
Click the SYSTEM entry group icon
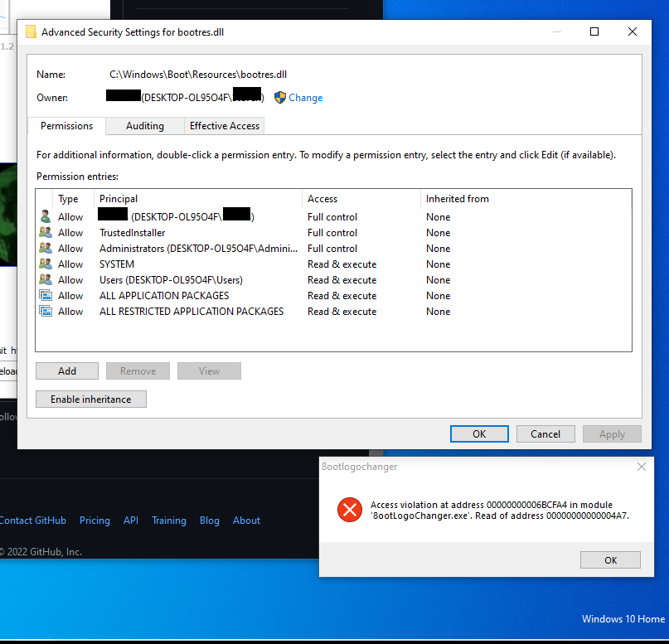pos(46,264)
